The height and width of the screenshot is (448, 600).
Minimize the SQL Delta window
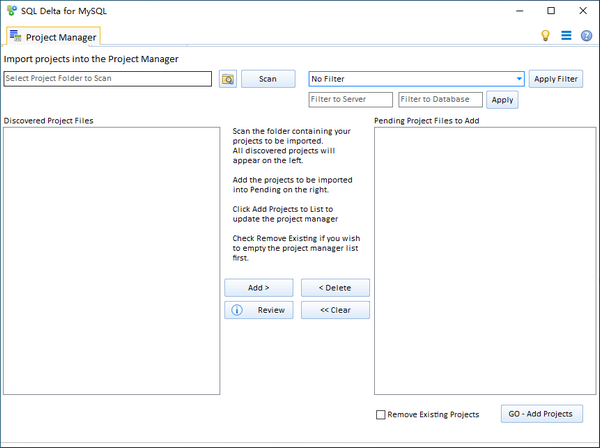[519, 11]
